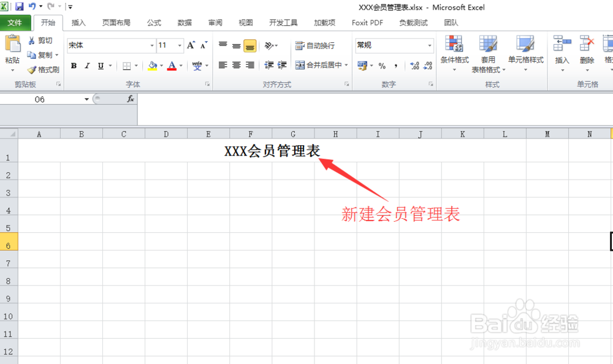Image resolution: width=613 pixels, height=364 pixels.
Task: Click the Increase Decimal icon
Action: point(414,64)
